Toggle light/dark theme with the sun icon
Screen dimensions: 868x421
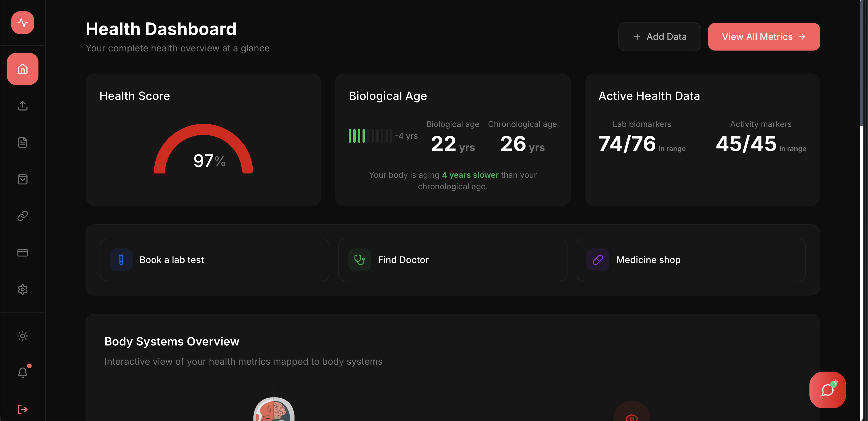click(x=23, y=336)
